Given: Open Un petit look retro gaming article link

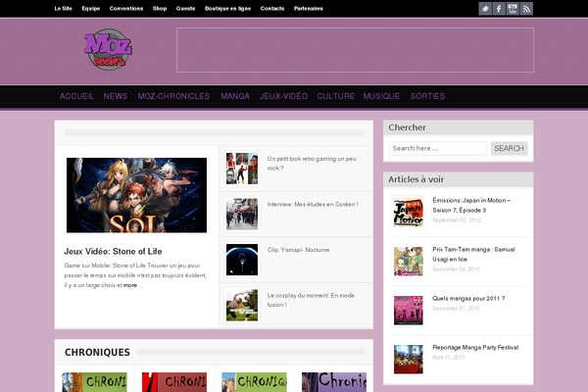Looking at the screenshot, I should click(x=312, y=164).
